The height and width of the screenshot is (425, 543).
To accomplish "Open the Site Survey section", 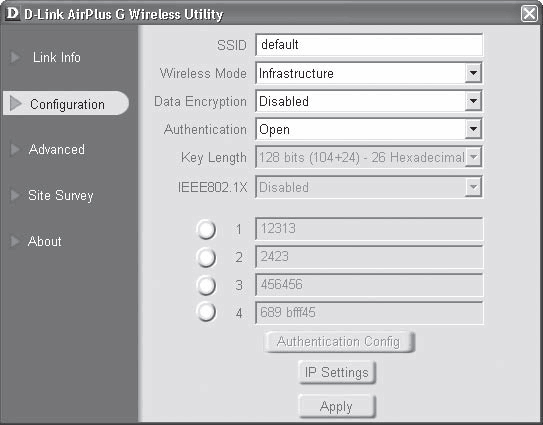I will tap(61, 195).
